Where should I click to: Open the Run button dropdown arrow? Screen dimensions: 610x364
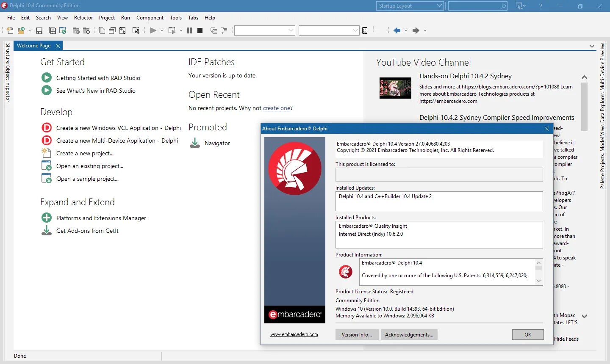(x=162, y=30)
